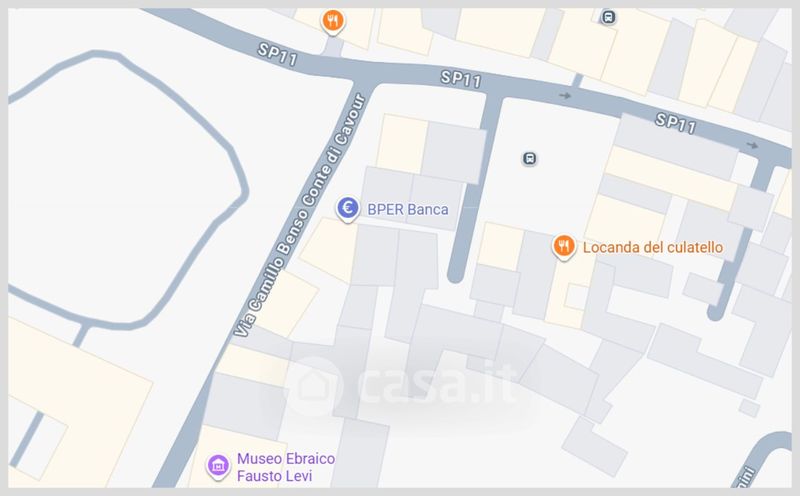
Task: Click the rightmost SP11 road label
Action: [x=676, y=123]
